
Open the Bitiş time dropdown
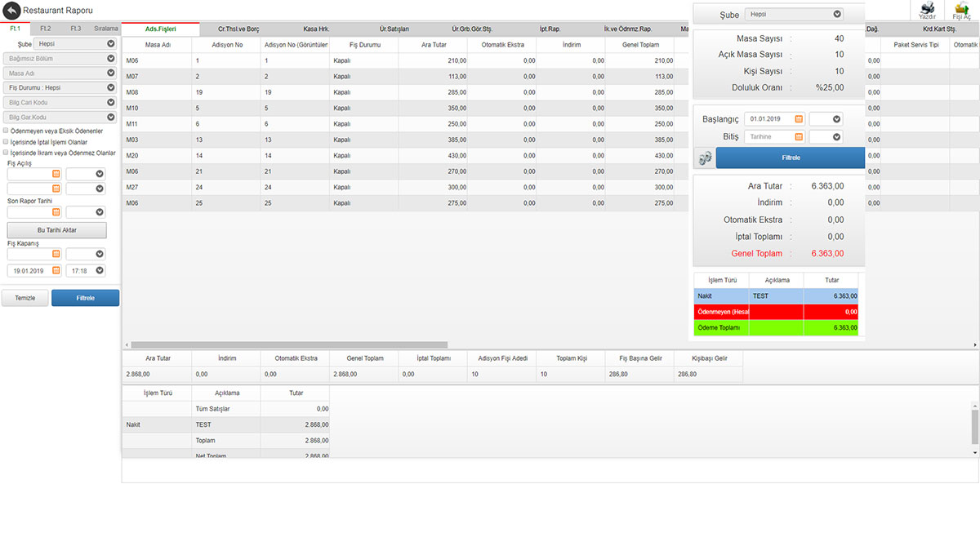coord(826,137)
